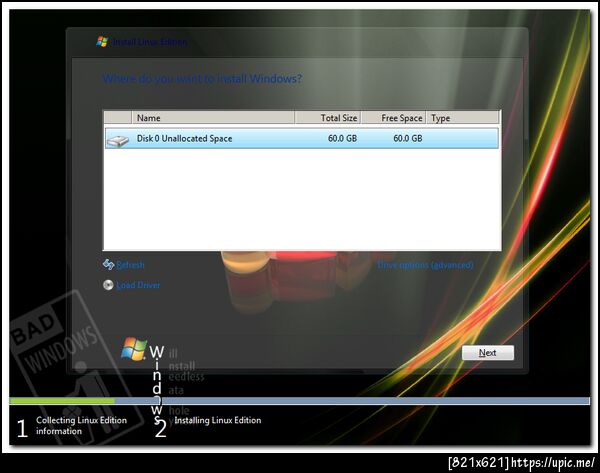600x473 pixels.
Task: Click the Load Driver disc icon
Action: click(x=108, y=285)
